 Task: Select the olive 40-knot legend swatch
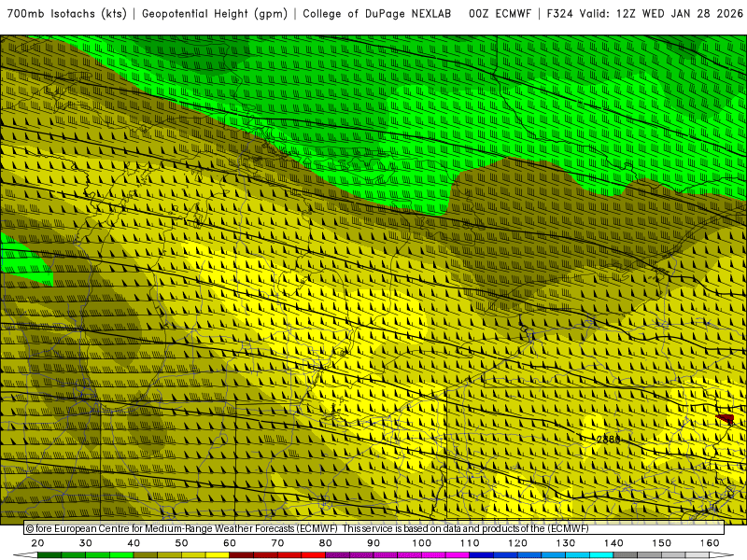point(146,555)
